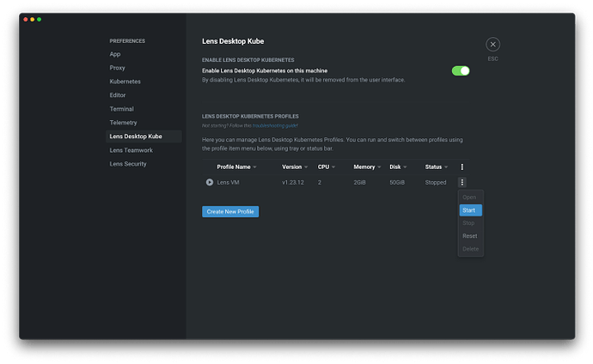Click the Create New Profile button
The height and width of the screenshot is (364, 593).
click(230, 211)
